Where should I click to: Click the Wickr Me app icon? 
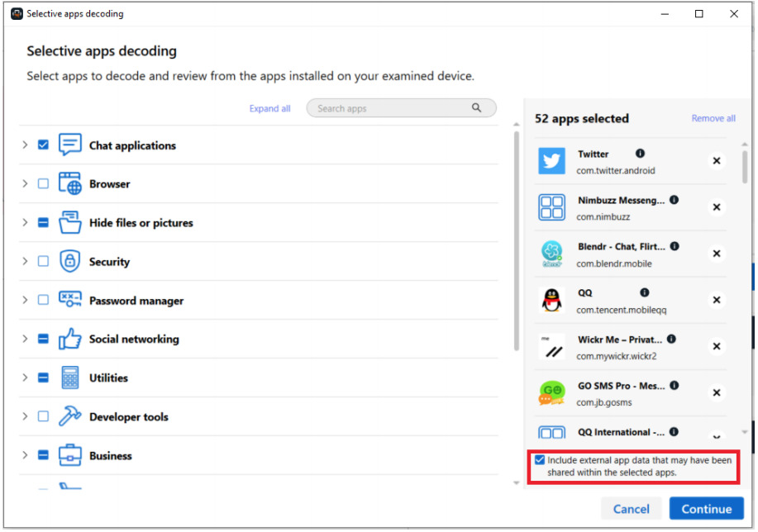click(x=552, y=346)
